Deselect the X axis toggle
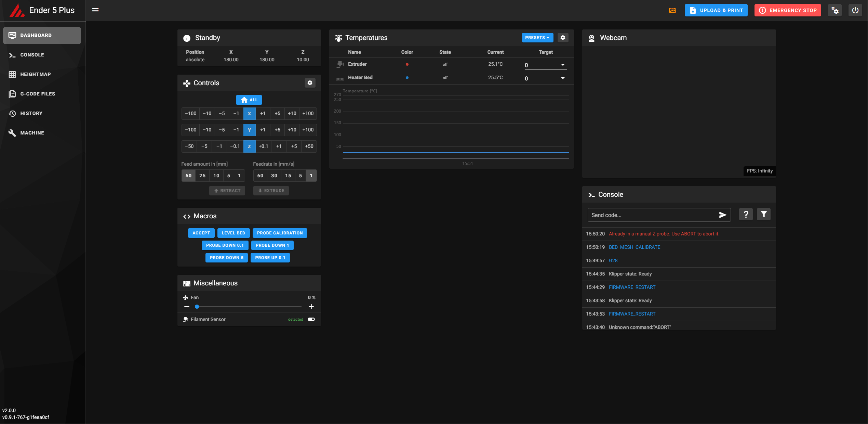This screenshot has width=868, height=424. click(x=249, y=113)
